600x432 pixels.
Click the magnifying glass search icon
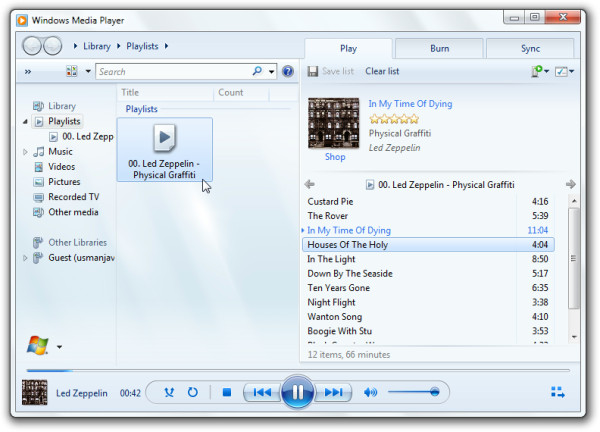coord(258,71)
